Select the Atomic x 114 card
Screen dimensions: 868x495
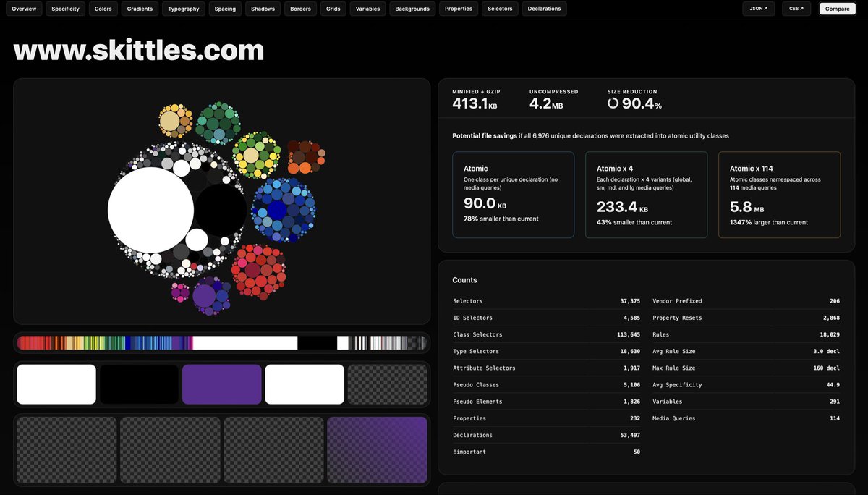(x=780, y=195)
